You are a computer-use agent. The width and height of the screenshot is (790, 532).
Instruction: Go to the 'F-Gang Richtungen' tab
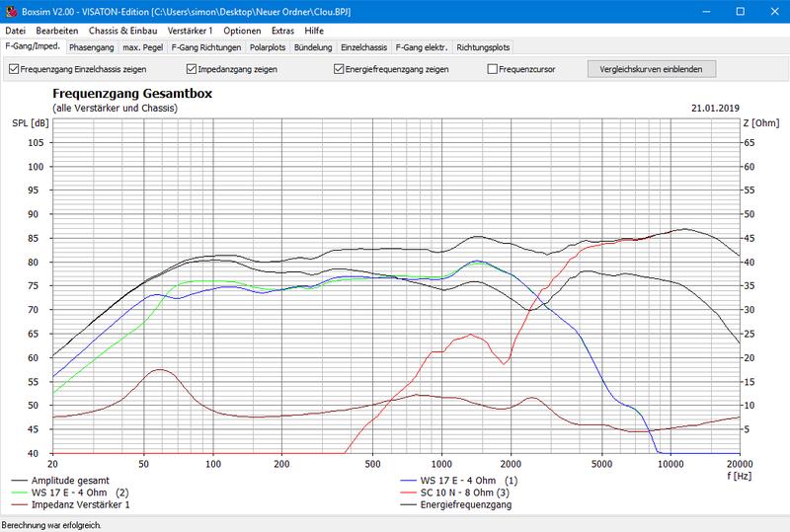205,46
